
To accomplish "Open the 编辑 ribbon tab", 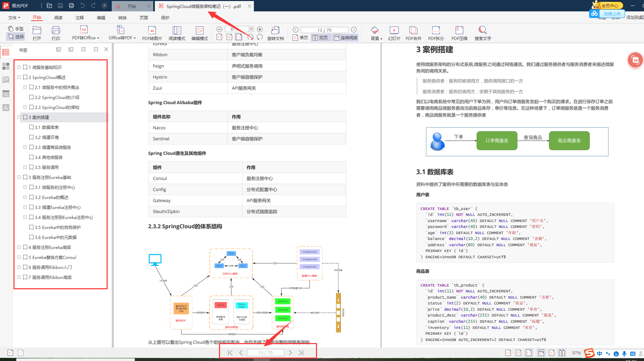I will [x=101, y=18].
